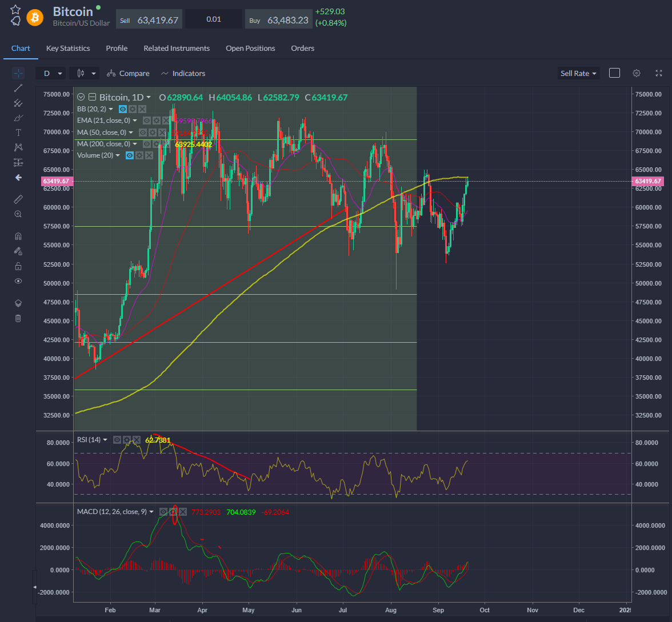Add Bitcoin to favorites with the star icon
The height and width of the screenshot is (622, 672).
15,10
